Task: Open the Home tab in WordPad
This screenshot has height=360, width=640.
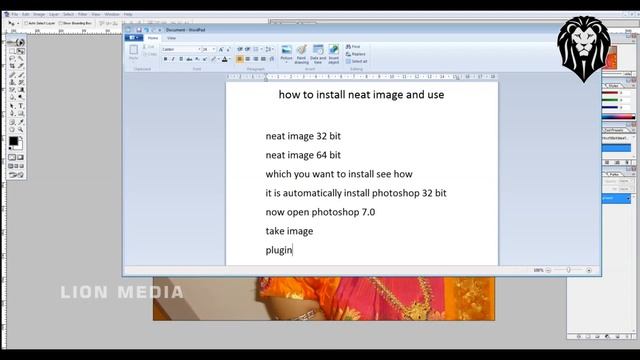Action: pos(153,38)
